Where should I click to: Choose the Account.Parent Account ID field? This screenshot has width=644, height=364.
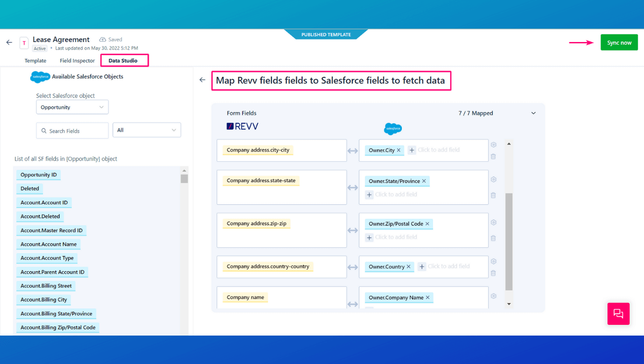click(x=53, y=272)
